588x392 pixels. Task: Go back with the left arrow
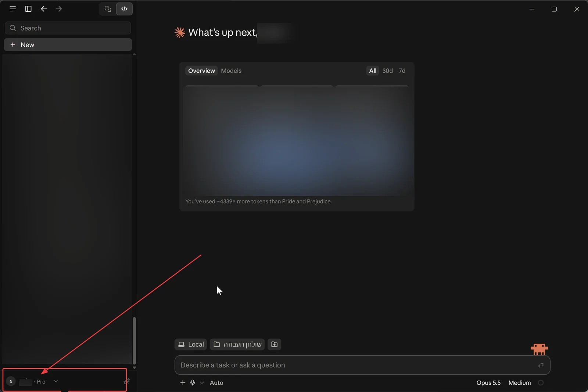click(44, 9)
